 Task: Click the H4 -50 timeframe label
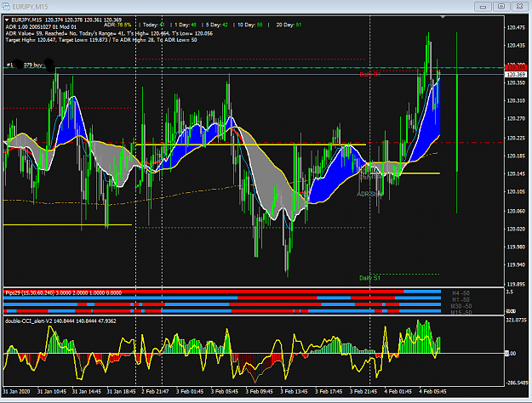[460, 293]
